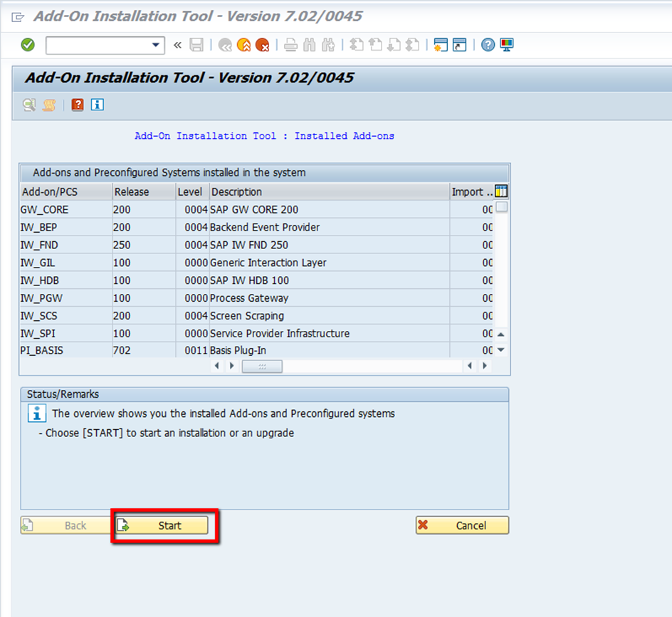
Task: Open the command field dropdown arrow
Action: coord(156,46)
